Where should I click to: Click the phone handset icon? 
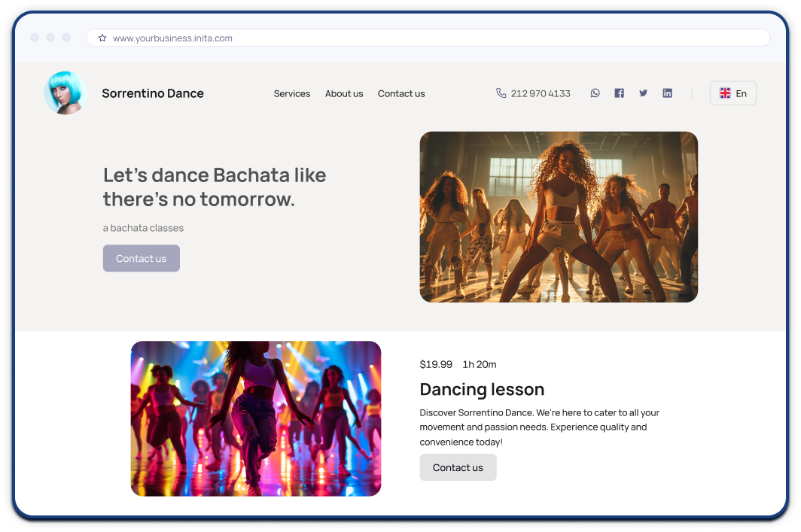pyautogui.click(x=501, y=93)
